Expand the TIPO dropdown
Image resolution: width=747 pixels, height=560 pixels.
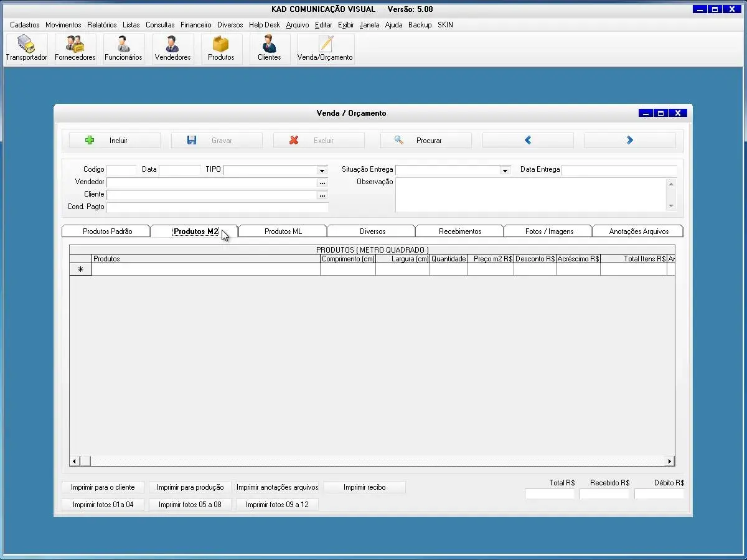[322, 170]
